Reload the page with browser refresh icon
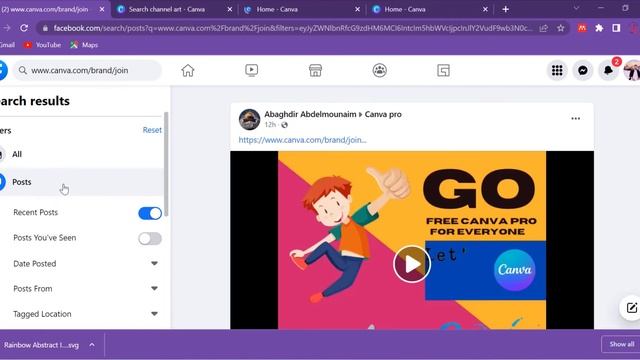640x360 pixels. [x=24, y=28]
